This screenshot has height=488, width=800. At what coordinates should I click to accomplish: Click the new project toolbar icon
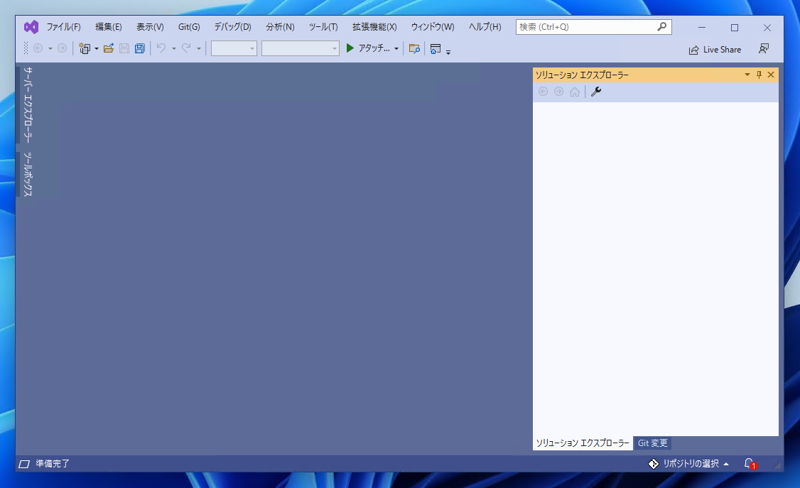[x=85, y=48]
